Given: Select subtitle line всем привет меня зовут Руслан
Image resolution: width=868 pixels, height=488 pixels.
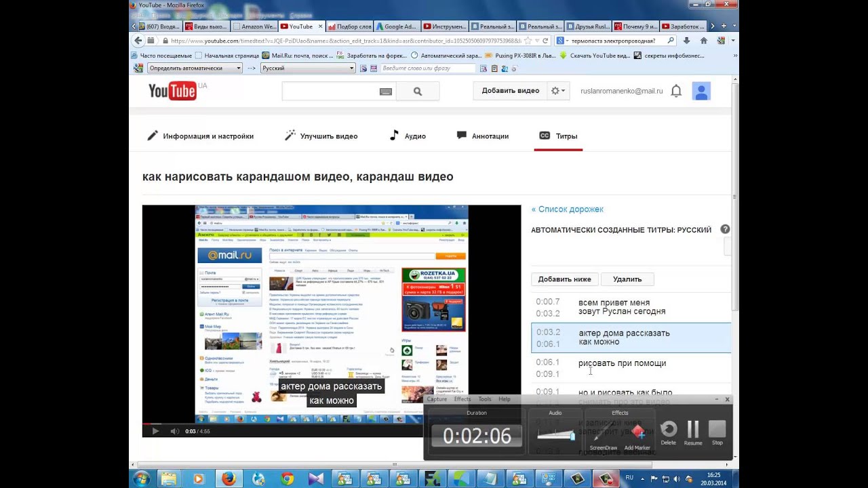Looking at the screenshot, I should (x=631, y=307).
